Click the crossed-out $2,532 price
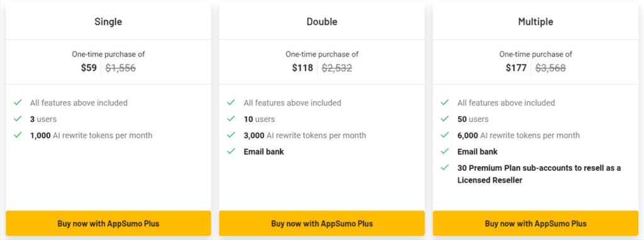Viewport: 644px width, 240px height. 337,68
